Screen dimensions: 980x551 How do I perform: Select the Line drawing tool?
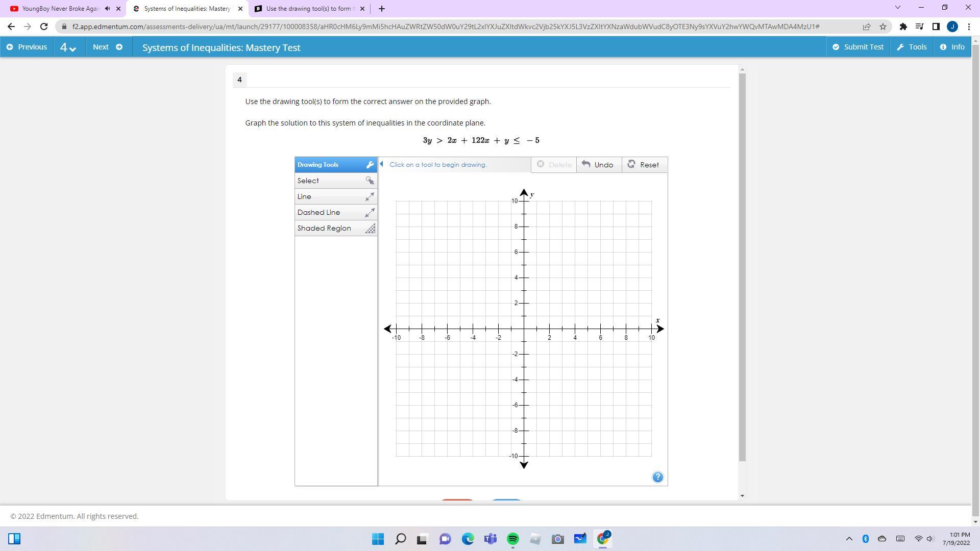tap(335, 196)
